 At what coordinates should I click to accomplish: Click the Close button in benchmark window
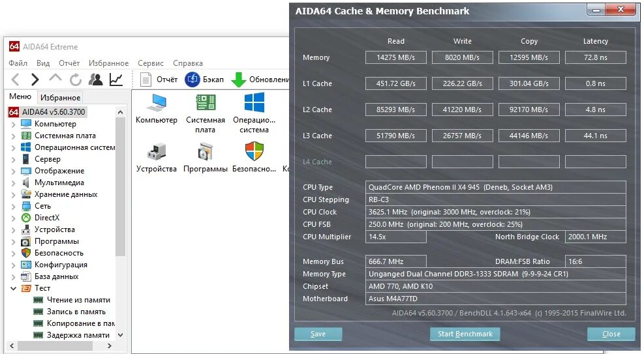pyautogui.click(x=611, y=334)
